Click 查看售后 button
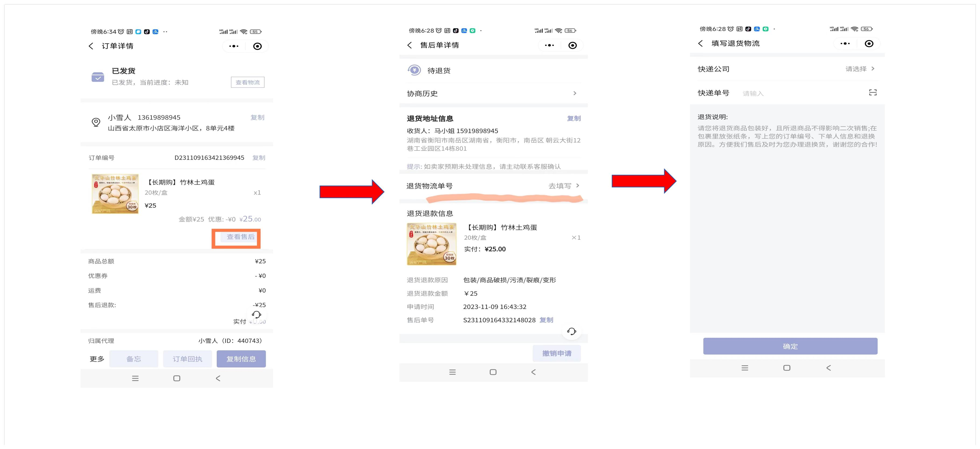Viewport: 980px width, 449px height. pyautogui.click(x=240, y=237)
